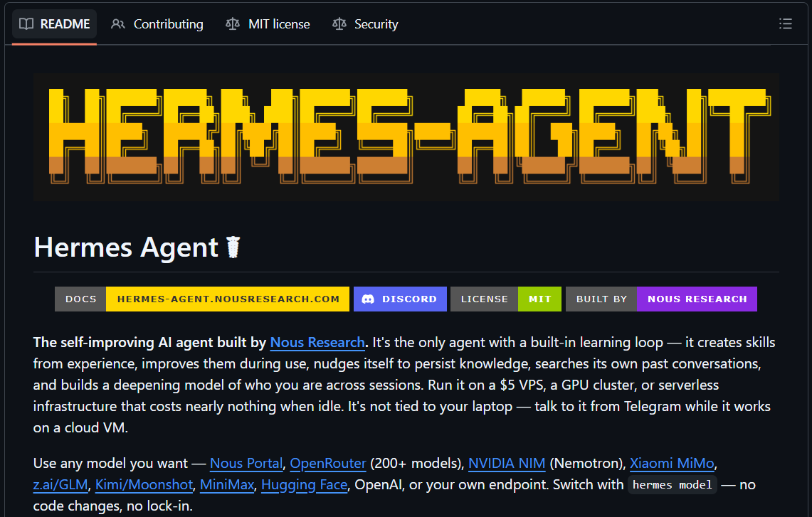Open the Discord badge

400,299
